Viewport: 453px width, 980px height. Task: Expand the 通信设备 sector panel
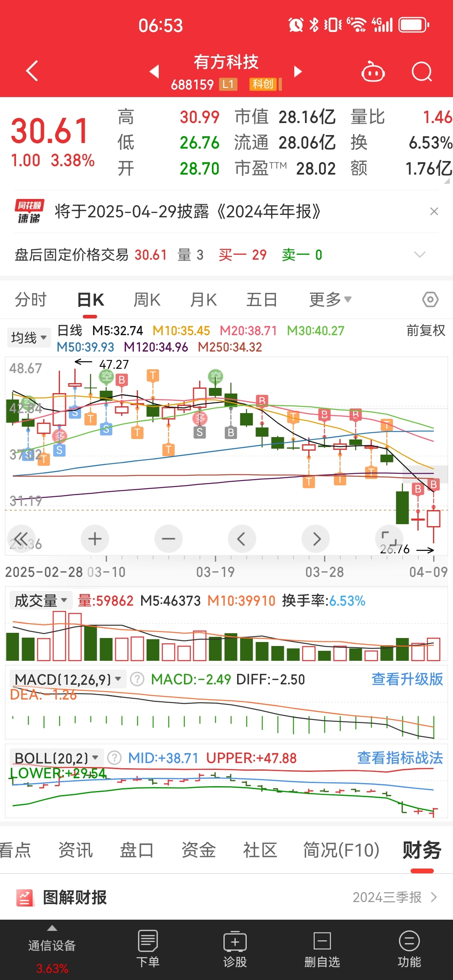tap(52, 951)
